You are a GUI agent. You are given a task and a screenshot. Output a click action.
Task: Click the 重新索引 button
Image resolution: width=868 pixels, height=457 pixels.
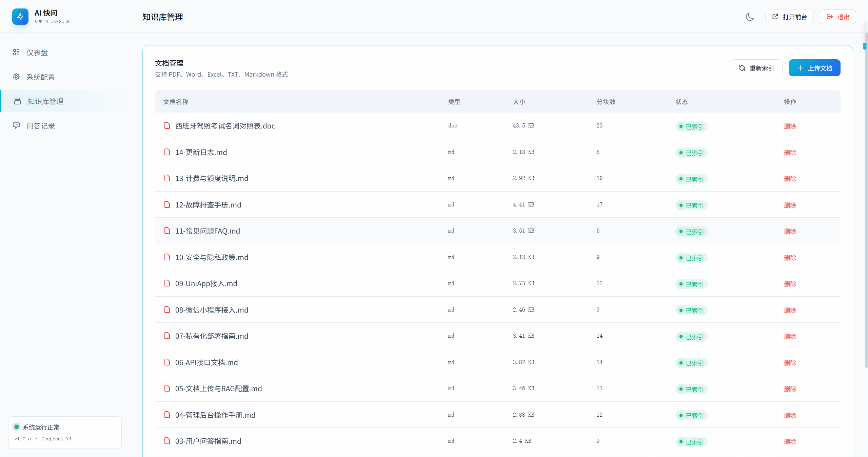756,68
